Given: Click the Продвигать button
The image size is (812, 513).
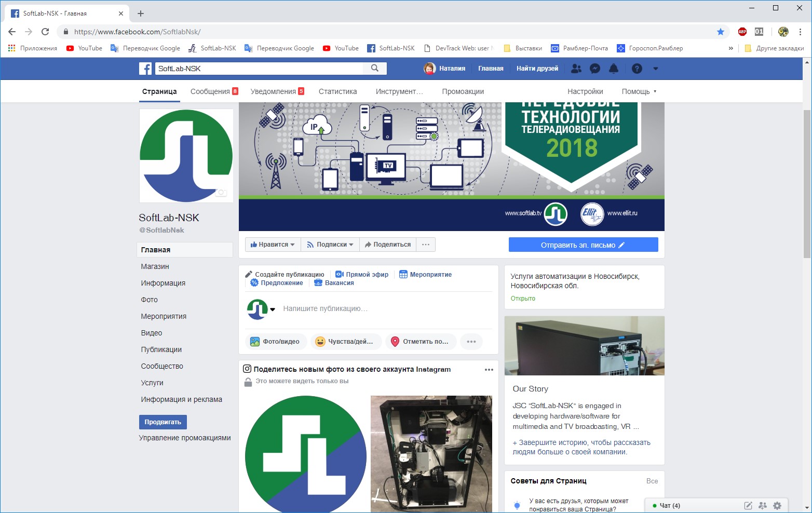Looking at the screenshot, I should [163, 422].
